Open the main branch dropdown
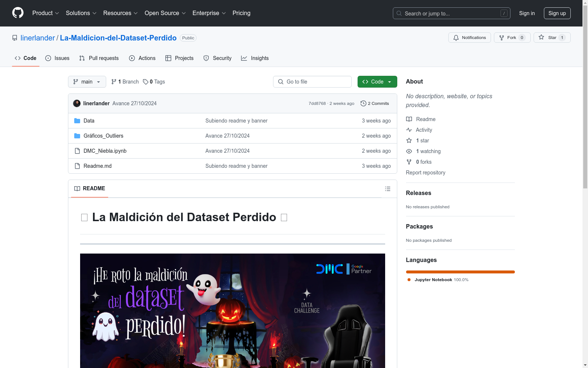Screen dimensions: 588x368 [x=87, y=82]
